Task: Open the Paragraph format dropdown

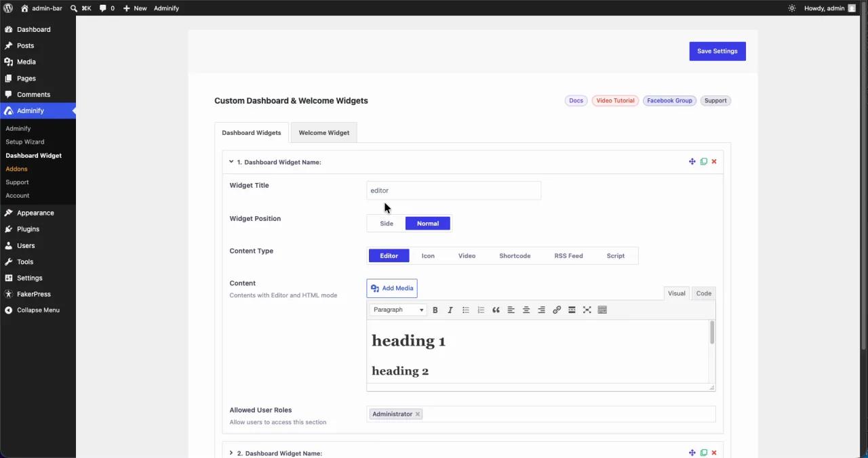Action: tap(398, 310)
